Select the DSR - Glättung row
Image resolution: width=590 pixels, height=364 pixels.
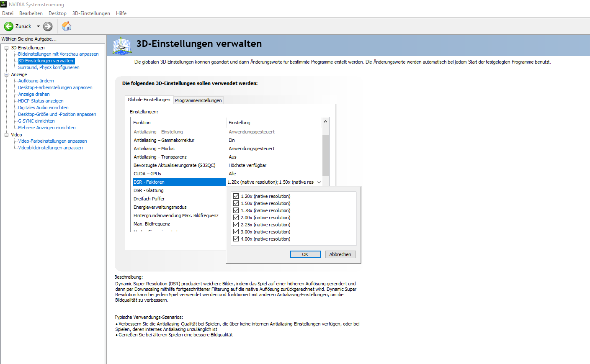coord(179,190)
